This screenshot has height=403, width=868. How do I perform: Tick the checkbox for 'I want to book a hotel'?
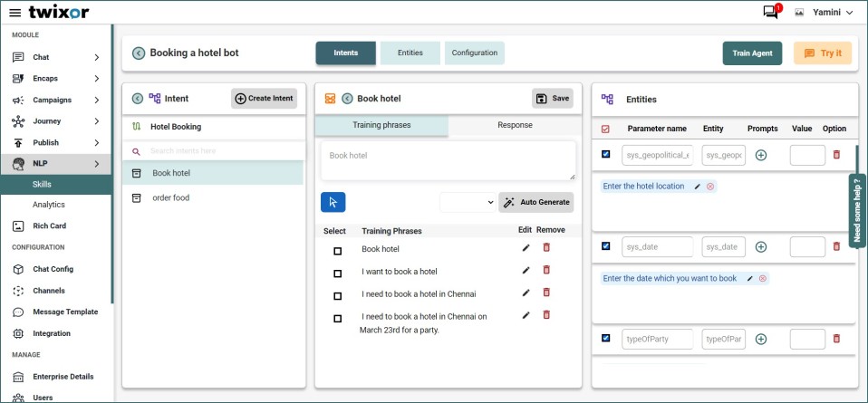pos(338,273)
